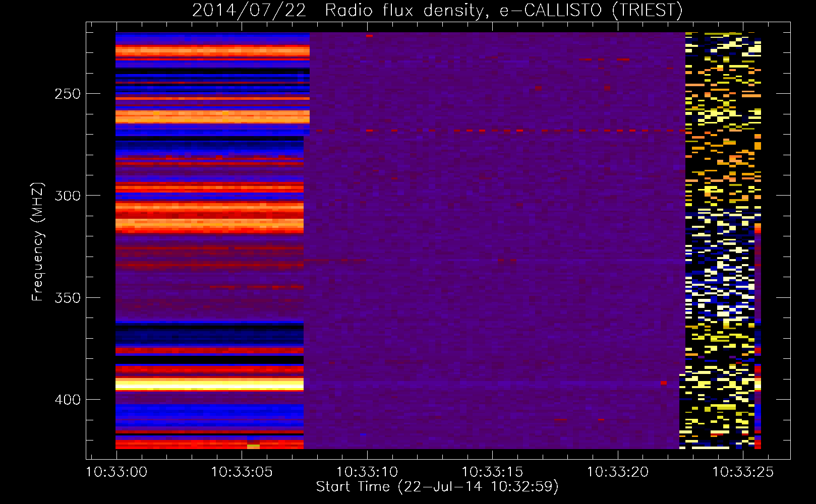816x504 pixels.
Task: Click the 'Start Time (22-Jul-14 10:32:59)' label
Action: click(437, 487)
